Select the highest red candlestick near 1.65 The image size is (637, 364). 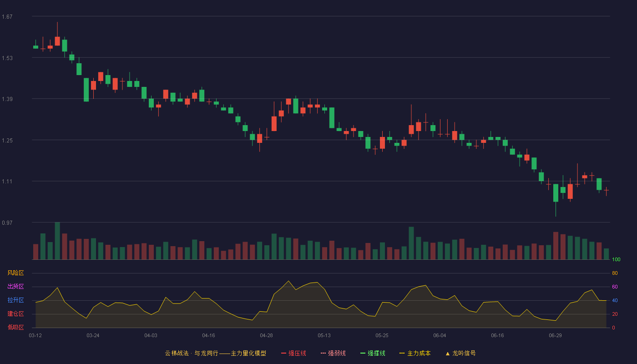pos(57,41)
